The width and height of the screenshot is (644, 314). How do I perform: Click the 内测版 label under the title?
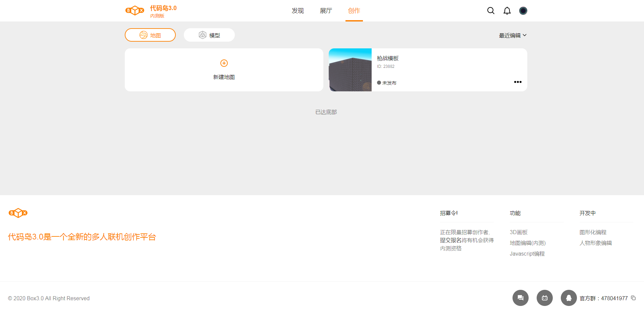[157, 16]
